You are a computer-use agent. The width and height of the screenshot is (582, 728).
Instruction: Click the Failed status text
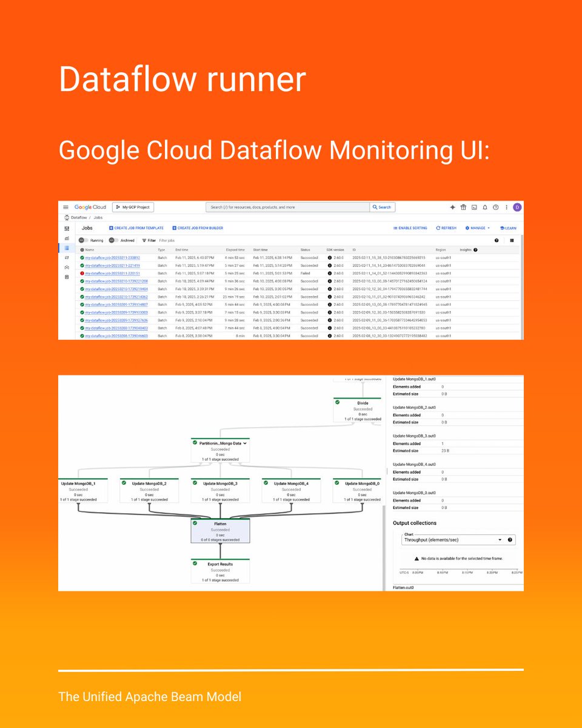[305, 274]
